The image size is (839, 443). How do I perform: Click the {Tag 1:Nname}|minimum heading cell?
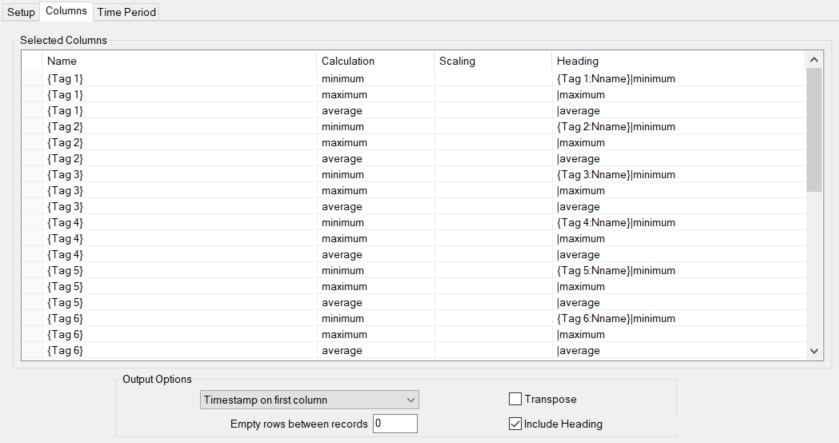(678, 79)
